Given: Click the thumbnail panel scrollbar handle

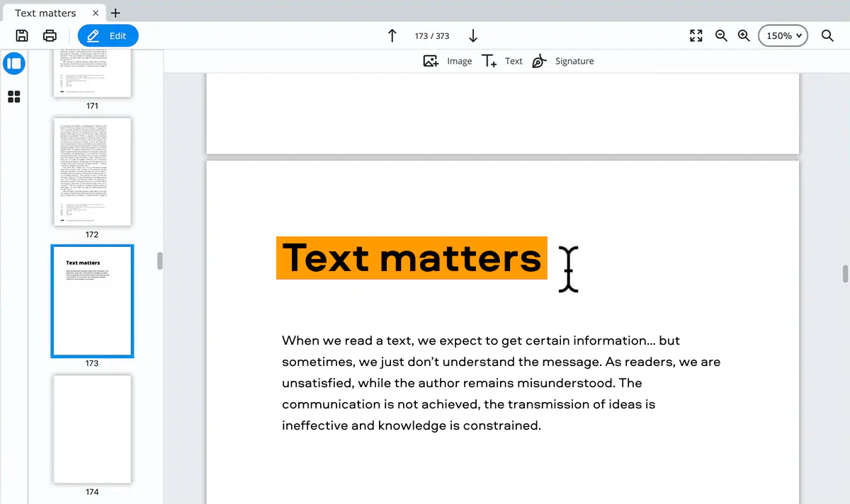Looking at the screenshot, I should (160, 260).
